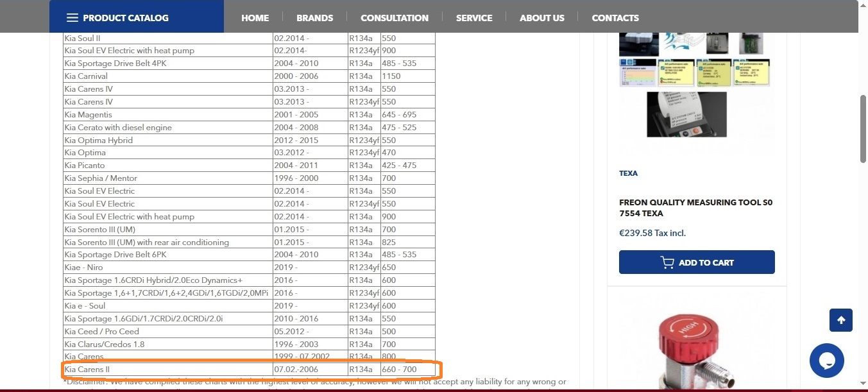Select the "Kia Sportage Drive Belt 4PK" cell
This screenshot has width=868, height=392.
(168, 64)
